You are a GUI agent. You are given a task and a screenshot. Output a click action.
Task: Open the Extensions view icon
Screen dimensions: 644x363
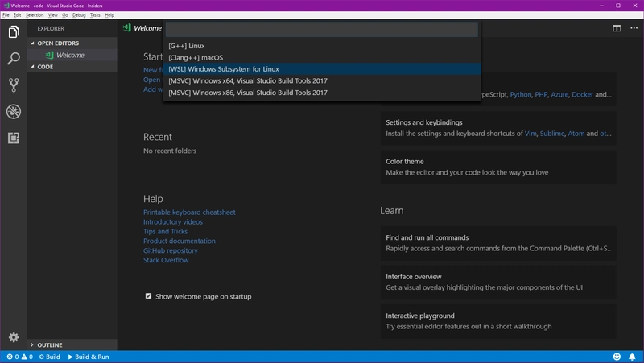coord(13,138)
